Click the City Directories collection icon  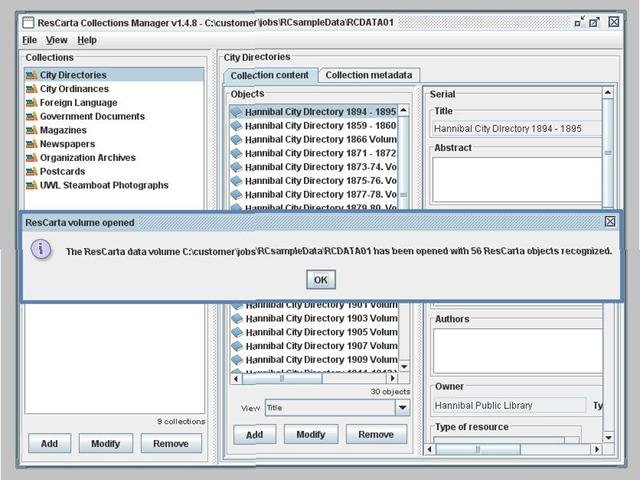point(32,75)
